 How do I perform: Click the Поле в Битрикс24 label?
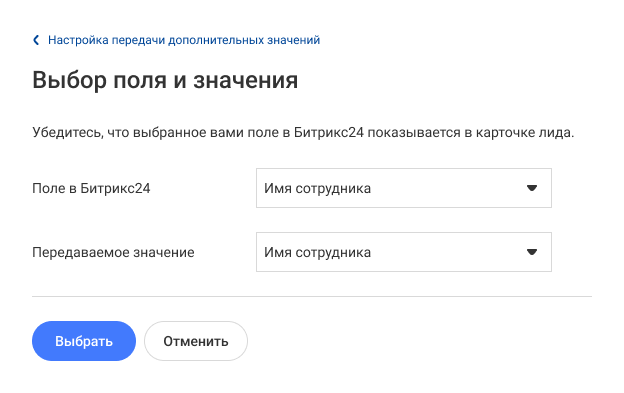tap(91, 188)
